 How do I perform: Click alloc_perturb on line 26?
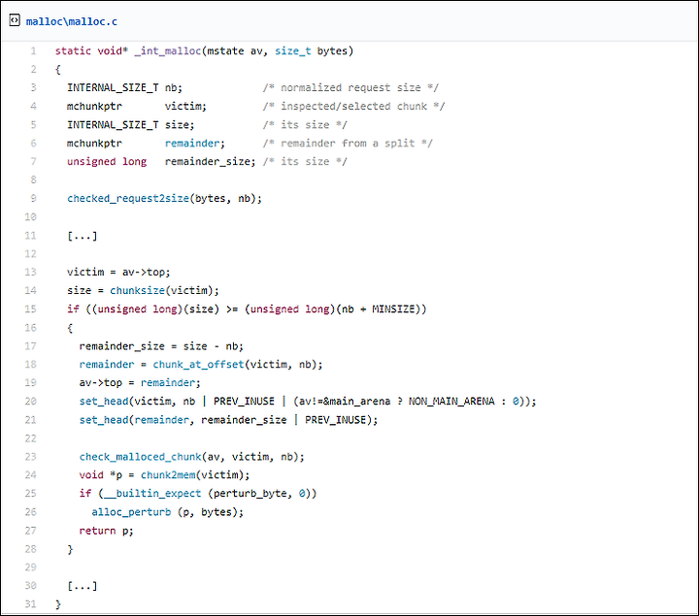pyautogui.click(x=131, y=512)
